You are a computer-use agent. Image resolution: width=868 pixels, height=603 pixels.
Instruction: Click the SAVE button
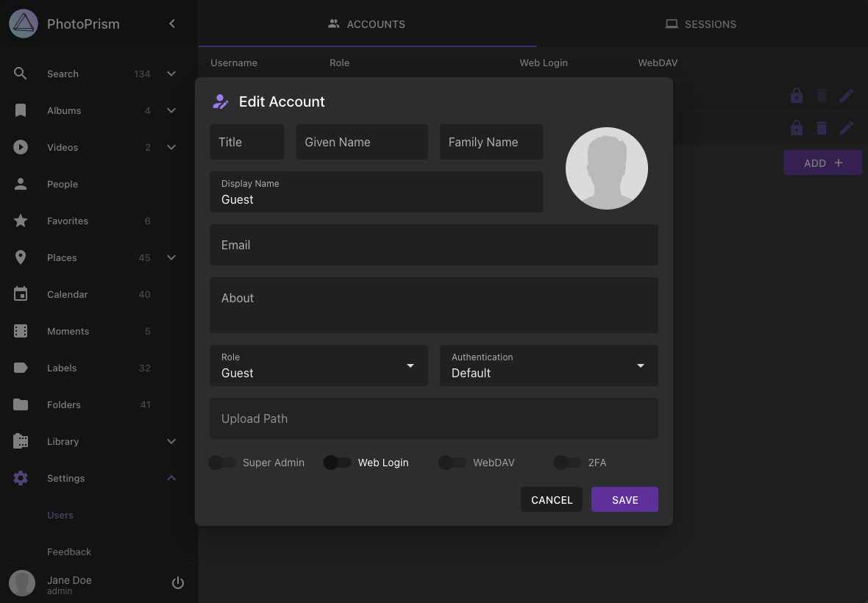(625, 499)
